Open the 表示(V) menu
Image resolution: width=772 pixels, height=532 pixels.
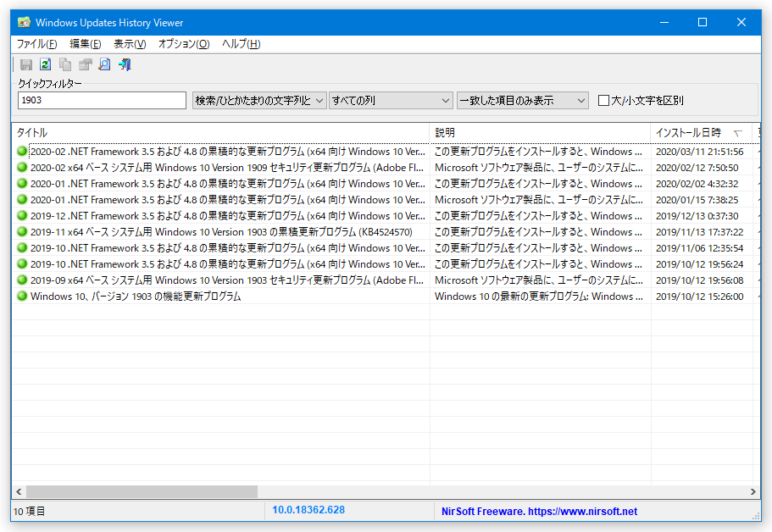(x=130, y=44)
